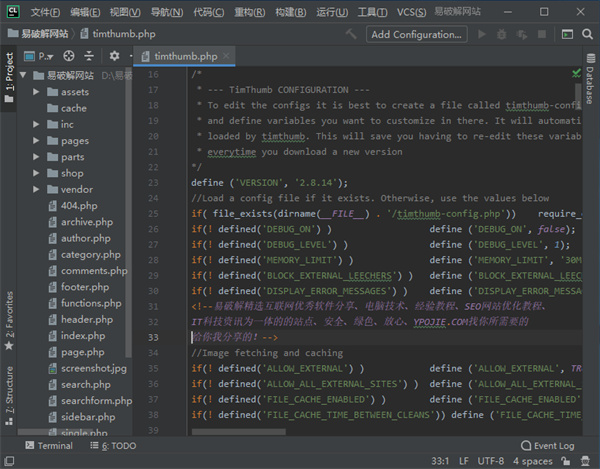Select functions.php in project tree

(x=91, y=303)
